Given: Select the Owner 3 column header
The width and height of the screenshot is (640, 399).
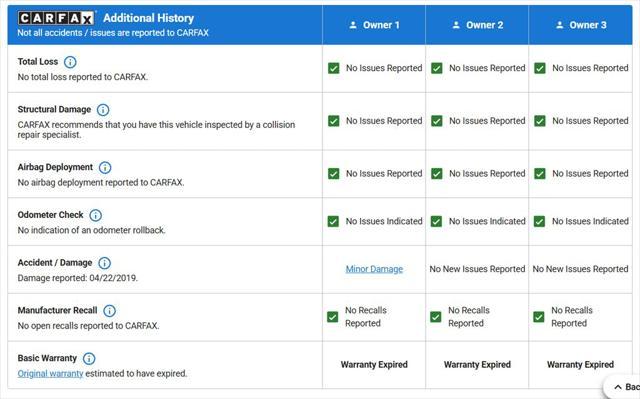Looking at the screenshot, I should point(580,25).
